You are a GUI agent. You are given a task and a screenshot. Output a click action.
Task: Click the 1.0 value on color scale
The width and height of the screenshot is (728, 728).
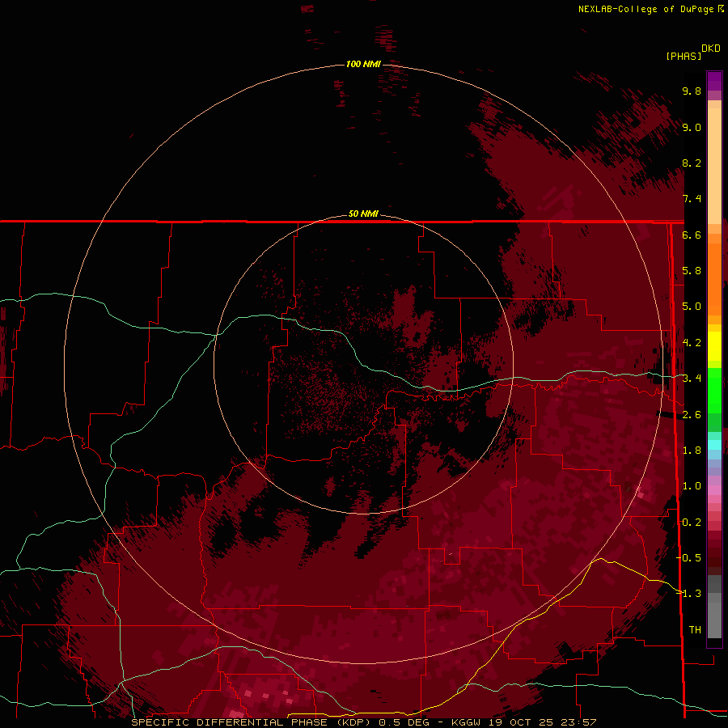click(x=692, y=486)
